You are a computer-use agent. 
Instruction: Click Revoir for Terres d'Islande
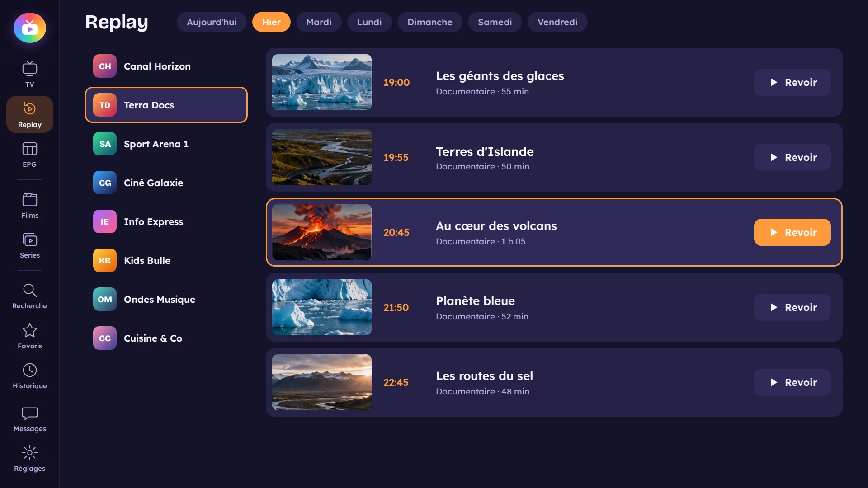(792, 157)
